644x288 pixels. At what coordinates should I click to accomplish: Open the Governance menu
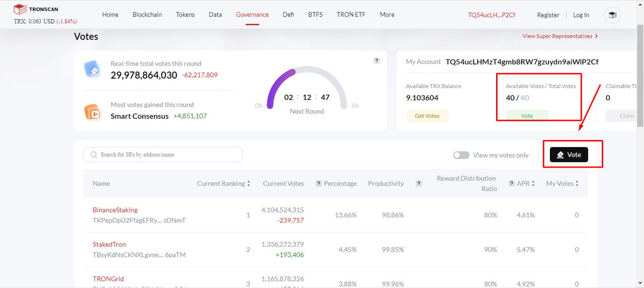(x=253, y=15)
